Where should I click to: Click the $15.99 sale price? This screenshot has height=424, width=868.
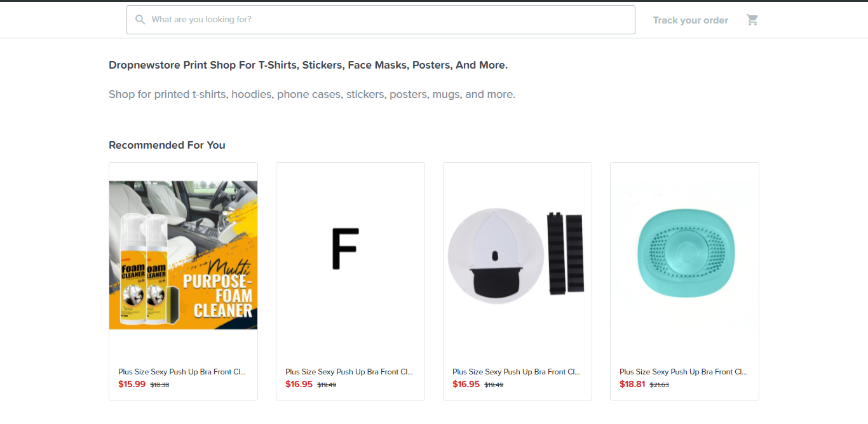[x=132, y=384]
